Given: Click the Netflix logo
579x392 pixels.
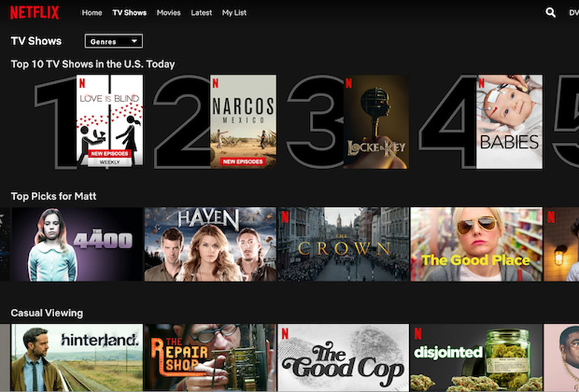Looking at the screenshot, I should point(35,13).
